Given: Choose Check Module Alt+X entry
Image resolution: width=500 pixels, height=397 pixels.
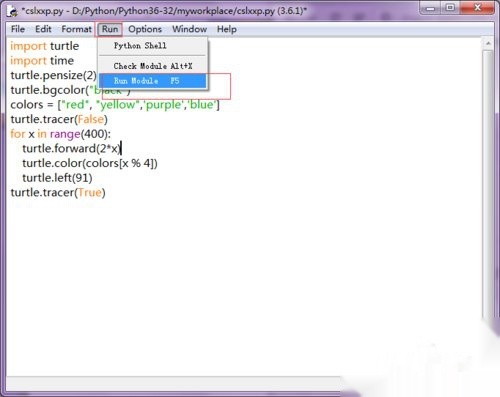Looking at the screenshot, I should (x=153, y=66).
